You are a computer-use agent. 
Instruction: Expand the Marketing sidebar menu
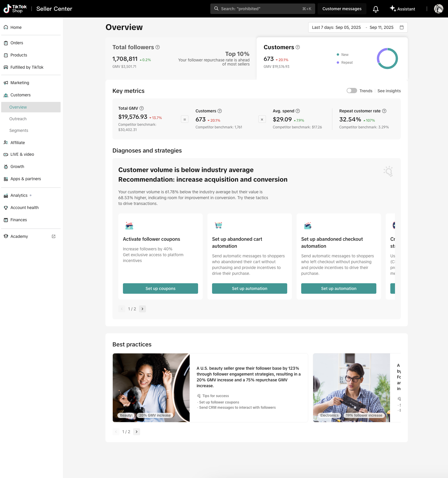pyautogui.click(x=20, y=83)
